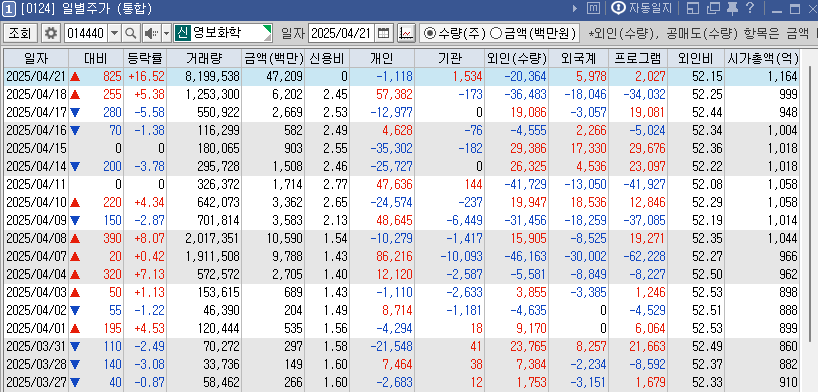This screenshot has height=392, width=818.
Task: Open the help question mark icon
Action: [750, 8]
